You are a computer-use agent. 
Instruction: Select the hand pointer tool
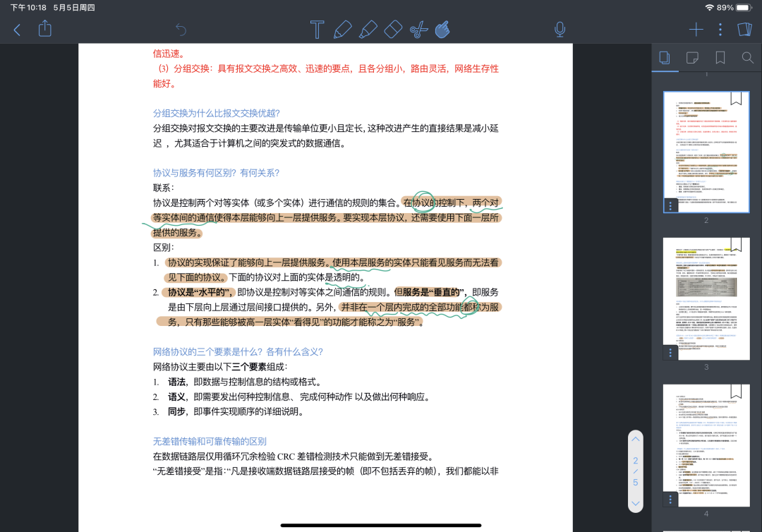[442, 30]
